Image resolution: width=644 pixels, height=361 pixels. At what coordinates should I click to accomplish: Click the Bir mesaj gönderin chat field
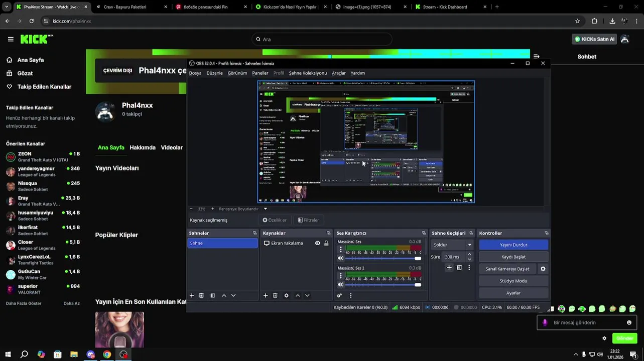tap(587, 322)
